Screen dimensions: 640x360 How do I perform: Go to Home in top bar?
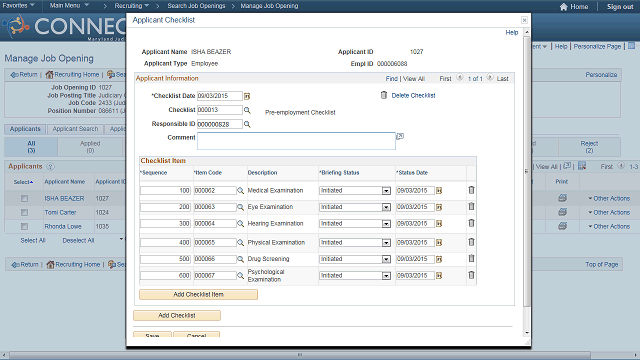point(574,7)
